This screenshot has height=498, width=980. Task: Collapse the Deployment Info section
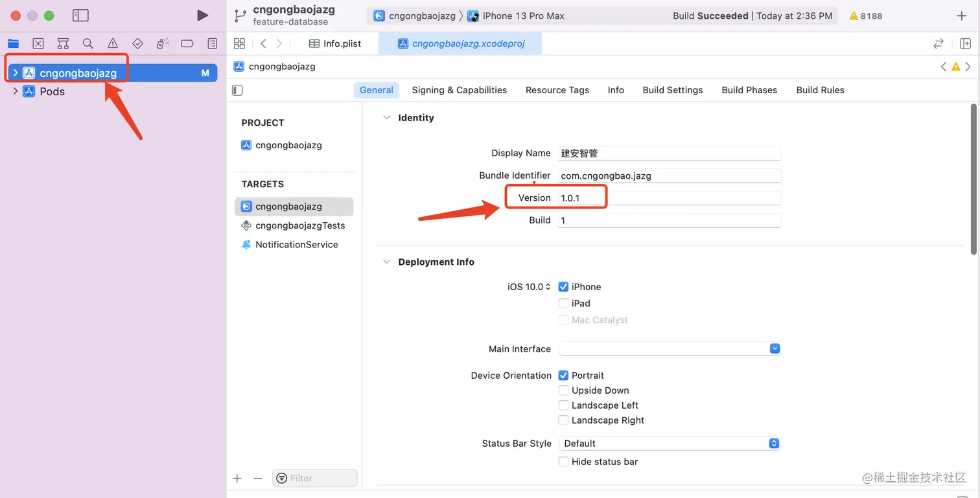[x=387, y=262]
